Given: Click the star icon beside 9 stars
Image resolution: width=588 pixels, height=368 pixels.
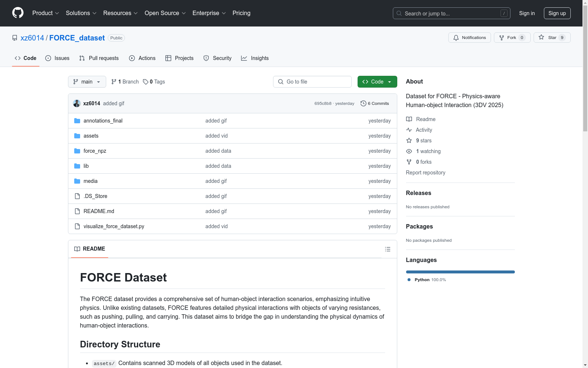Looking at the screenshot, I should click(409, 141).
